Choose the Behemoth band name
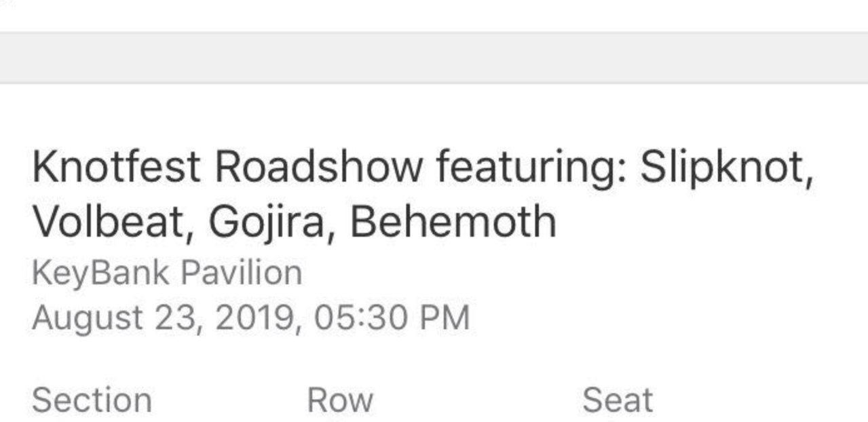 tap(453, 221)
